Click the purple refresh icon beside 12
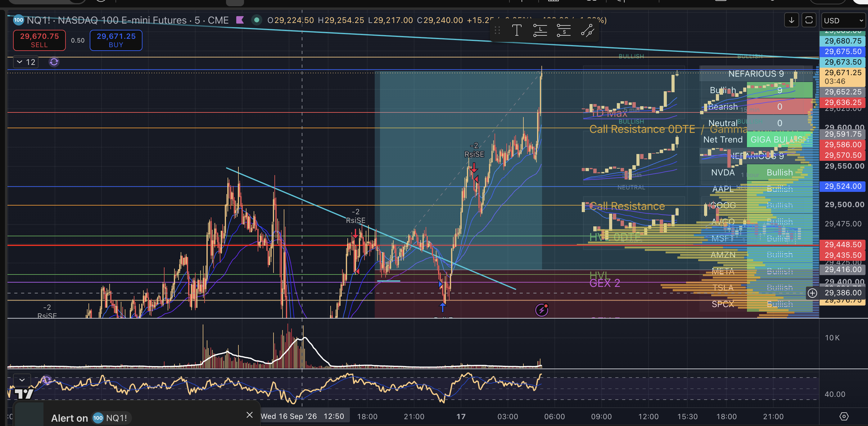Image resolution: width=868 pixels, height=426 pixels. (54, 62)
